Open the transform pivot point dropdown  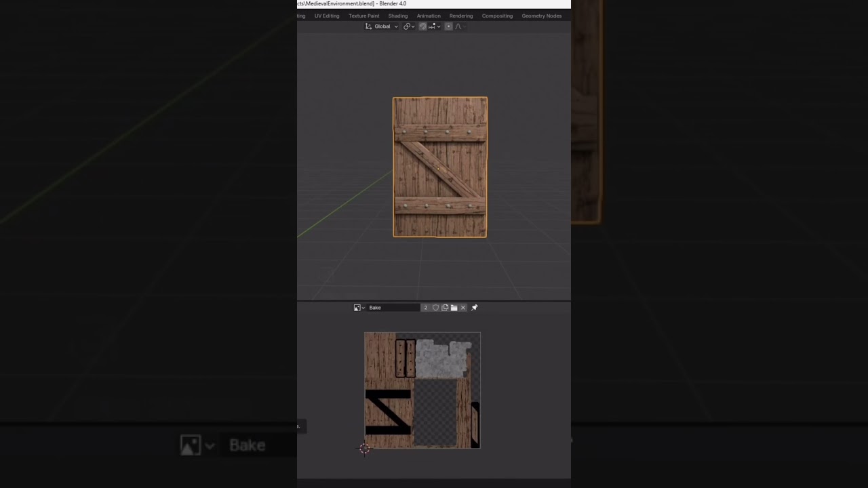(x=408, y=26)
